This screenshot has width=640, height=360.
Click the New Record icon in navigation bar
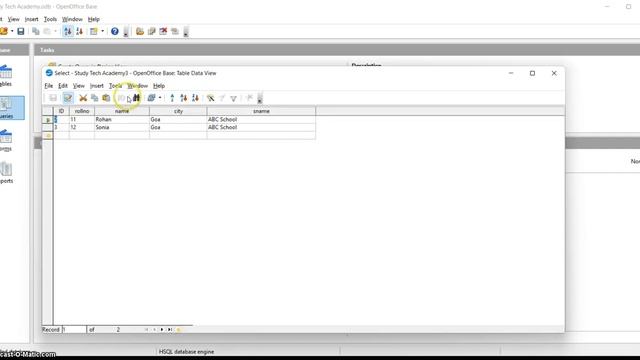(178, 329)
